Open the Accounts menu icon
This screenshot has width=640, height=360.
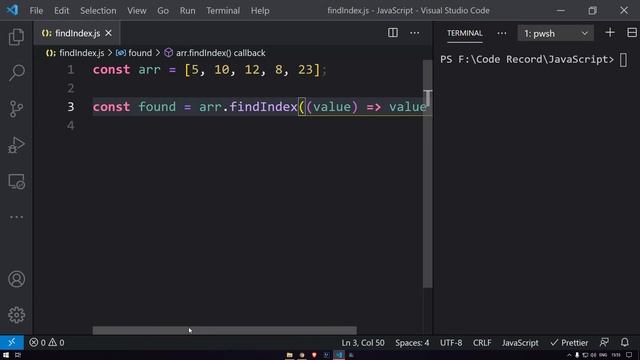tap(16, 279)
